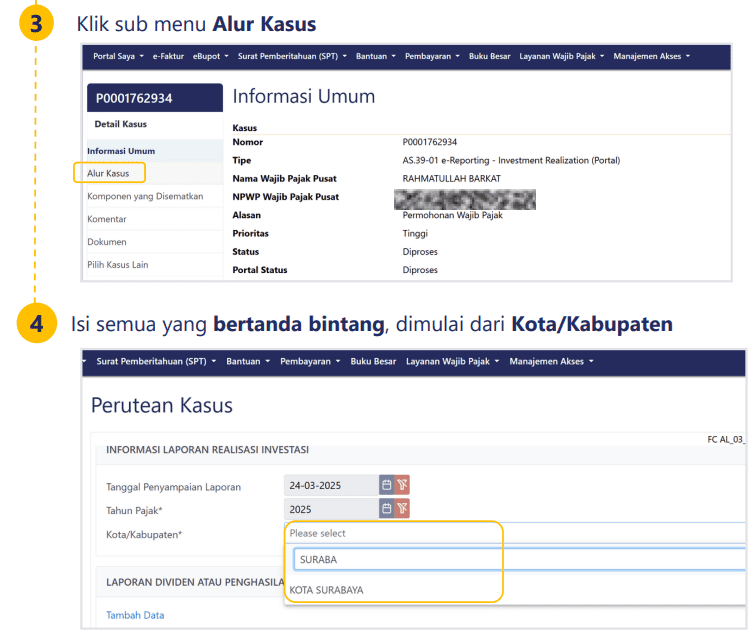Click Alur Kasus sub menu
The height and width of the screenshot is (634, 754).
108,173
